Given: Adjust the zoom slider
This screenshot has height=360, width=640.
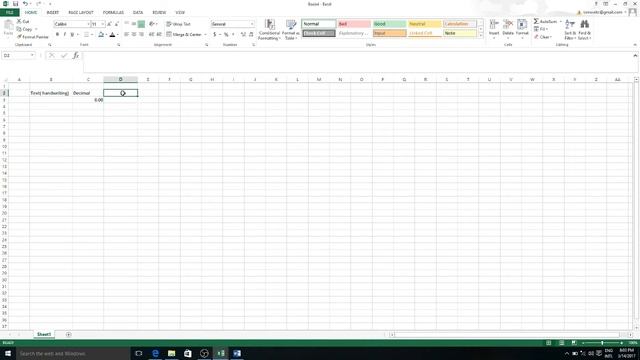Looking at the screenshot, I should pos(602,343).
